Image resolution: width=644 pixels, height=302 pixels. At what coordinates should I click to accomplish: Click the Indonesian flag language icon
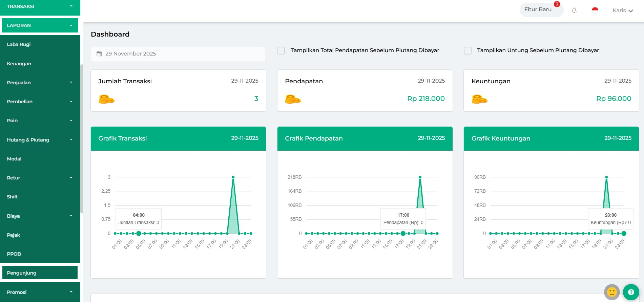595,10
